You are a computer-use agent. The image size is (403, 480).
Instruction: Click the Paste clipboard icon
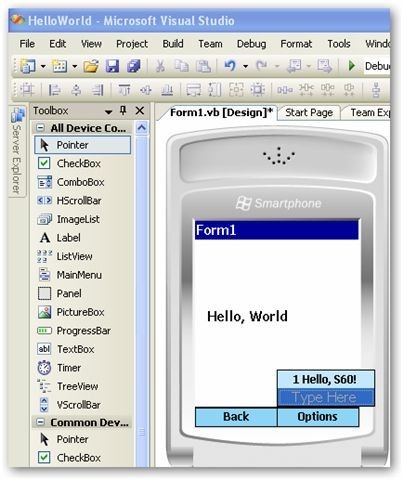click(203, 66)
